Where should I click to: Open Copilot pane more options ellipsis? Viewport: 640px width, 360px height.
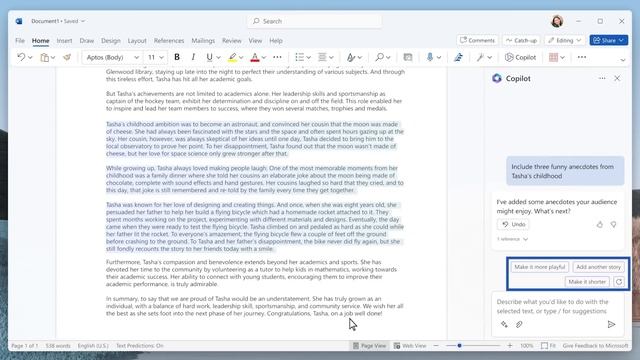pos(602,78)
